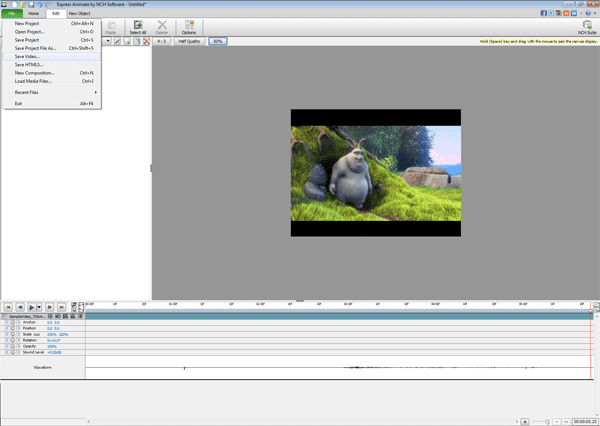600x426 pixels.
Task: Click the video preview on canvas
Action: click(x=376, y=173)
